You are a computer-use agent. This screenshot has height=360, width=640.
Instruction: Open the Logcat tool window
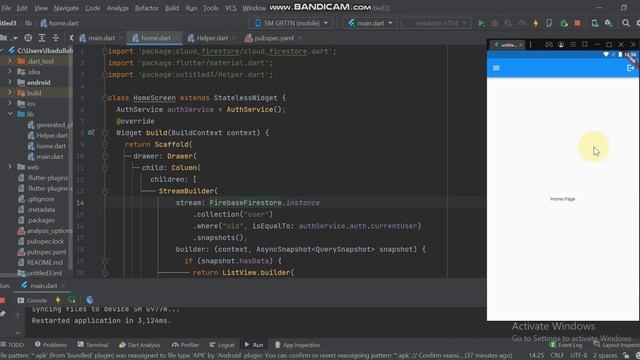pos(222,345)
